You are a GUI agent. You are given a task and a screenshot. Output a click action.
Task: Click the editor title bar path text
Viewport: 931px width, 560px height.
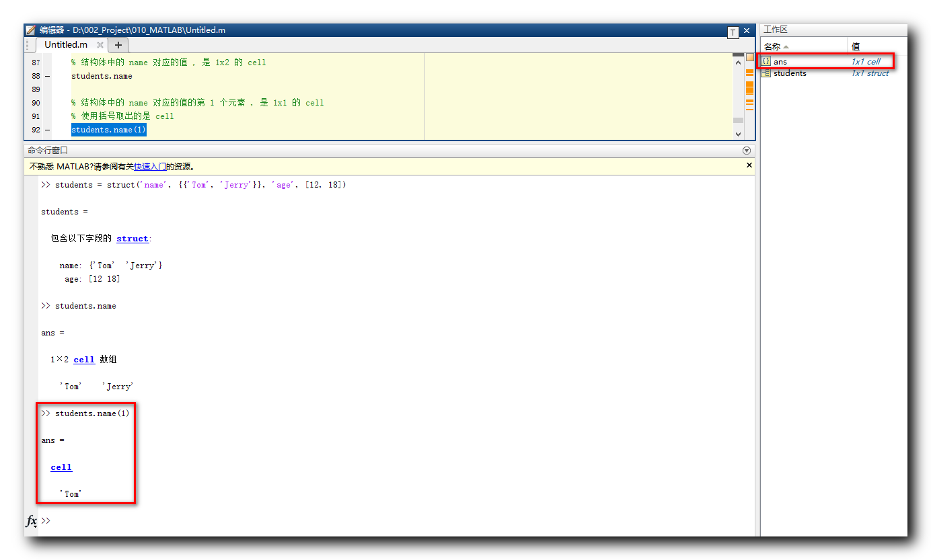pos(149,30)
